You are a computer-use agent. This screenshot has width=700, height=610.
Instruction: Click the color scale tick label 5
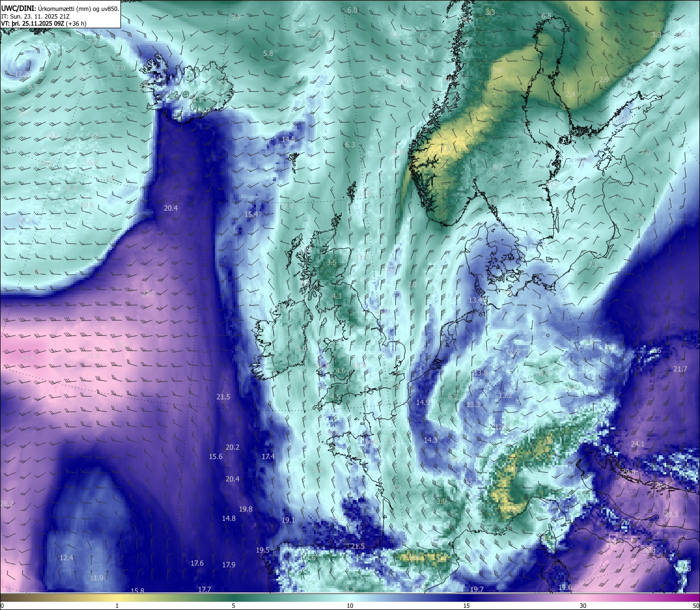click(x=234, y=606)
